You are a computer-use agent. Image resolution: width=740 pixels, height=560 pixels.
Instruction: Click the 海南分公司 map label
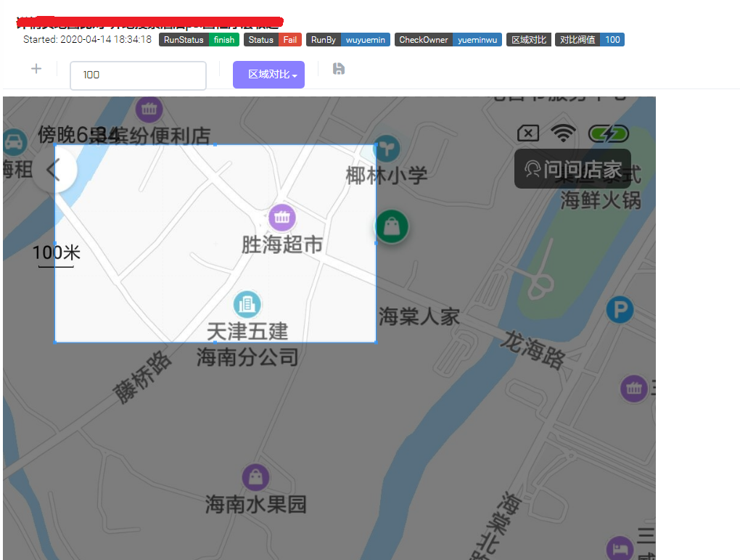(x=247, y=357)
